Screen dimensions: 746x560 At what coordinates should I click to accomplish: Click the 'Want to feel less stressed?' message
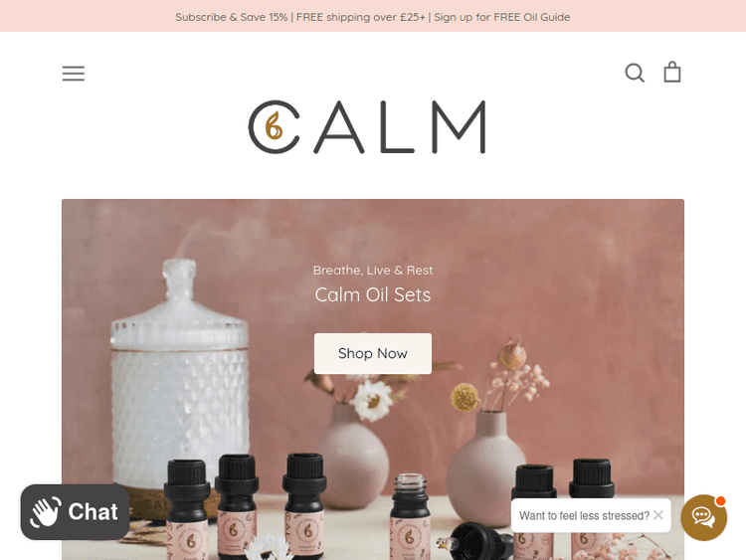click(584, 516)
